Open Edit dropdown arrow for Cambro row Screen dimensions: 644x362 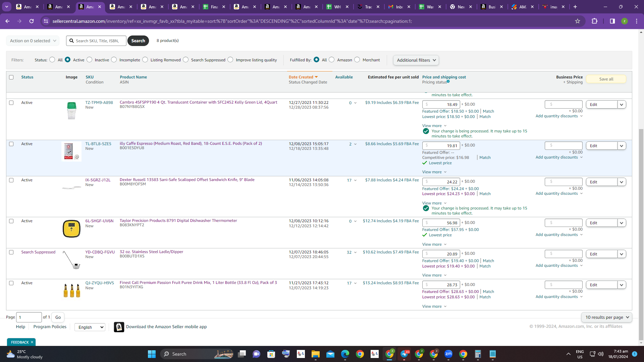622,105
